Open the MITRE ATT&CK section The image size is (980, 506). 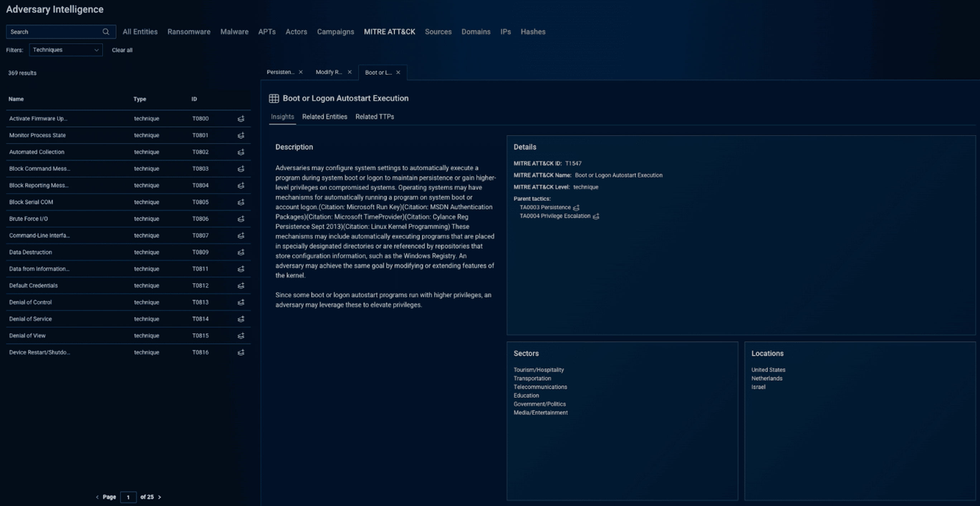[390, 32]
